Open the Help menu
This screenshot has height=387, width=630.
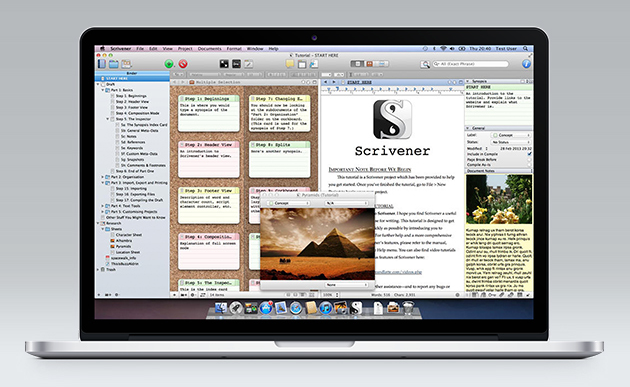(274, 49)
